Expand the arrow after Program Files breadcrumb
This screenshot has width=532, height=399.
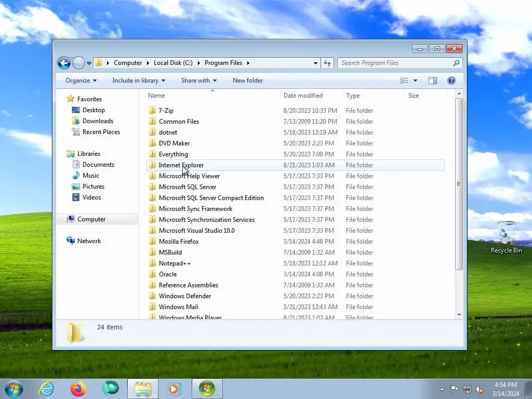pos(248,63)
